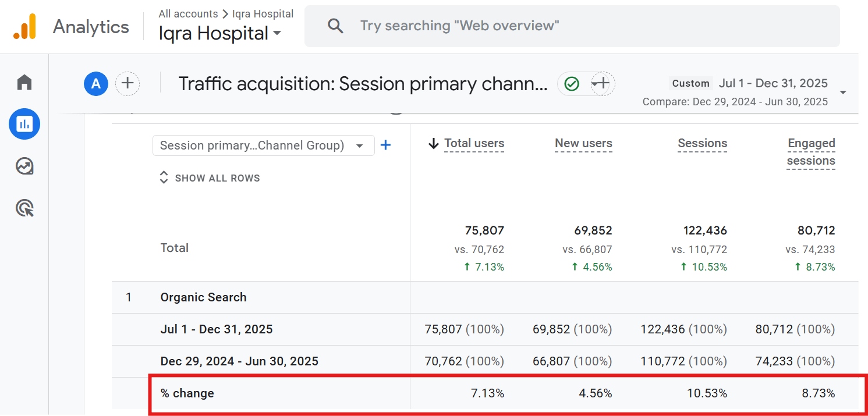Click 80,712 (100%) in Jul 1 - Dec 31 row
Viewport: 868px width, 416px height.
point(795,329)
